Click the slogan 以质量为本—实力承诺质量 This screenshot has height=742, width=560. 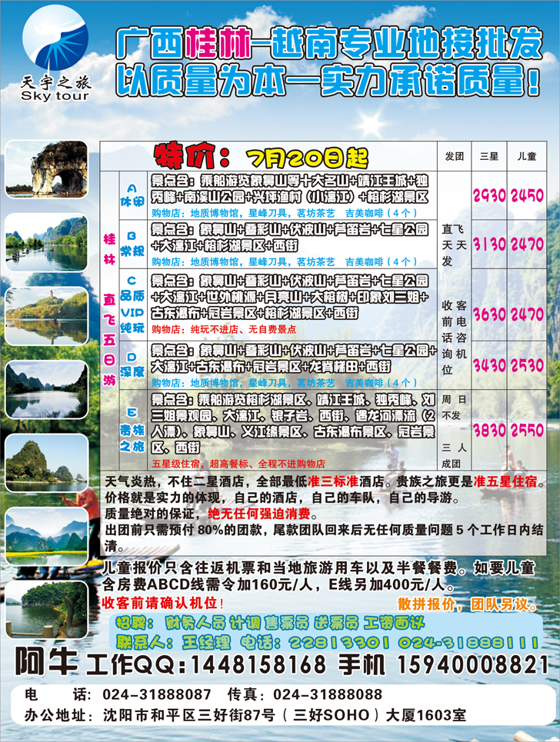[x=328, y=81]
